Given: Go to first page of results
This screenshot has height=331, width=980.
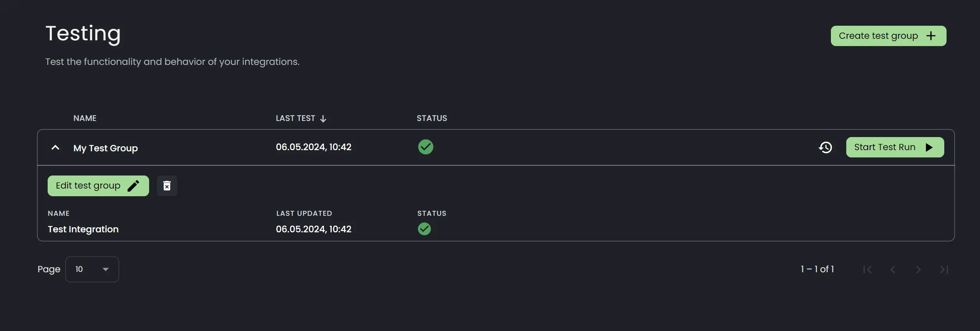Looking at the screenshot, I should [867, 270].
